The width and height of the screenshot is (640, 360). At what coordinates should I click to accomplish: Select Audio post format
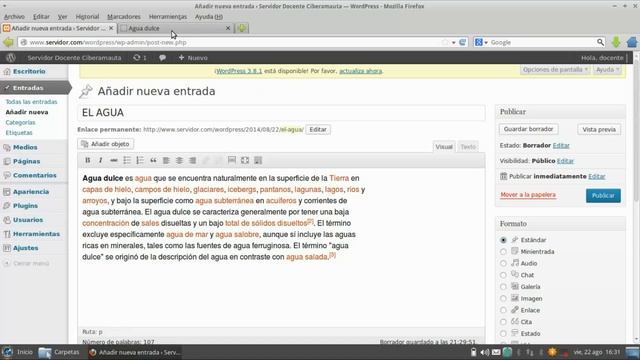tap(503, 264)
